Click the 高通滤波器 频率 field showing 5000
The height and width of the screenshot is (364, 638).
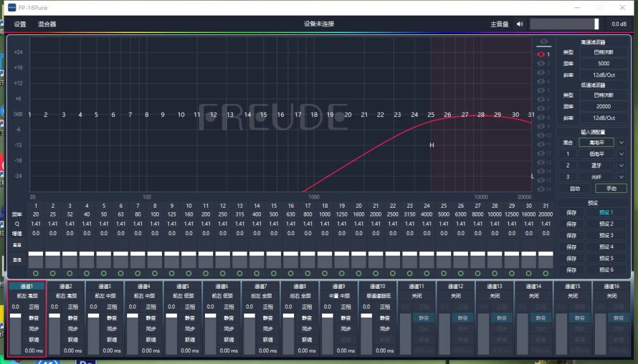603,63
